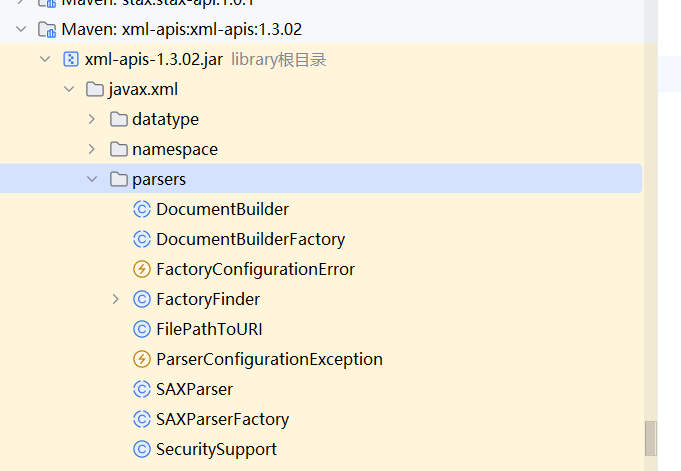Viewport: 681px width, 471px height.
Task: Click the xml-apis-1.3.02.jar archive icon
Action: pos(70,59)
